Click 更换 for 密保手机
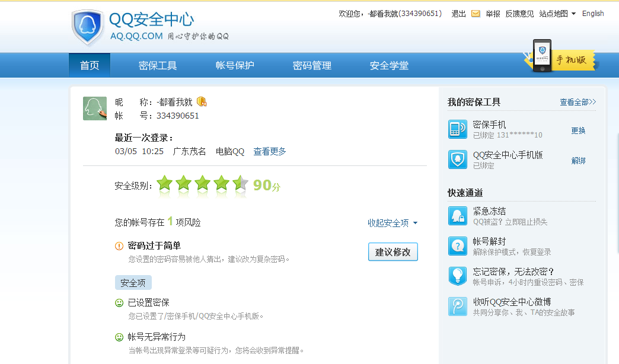 point(578,130)
